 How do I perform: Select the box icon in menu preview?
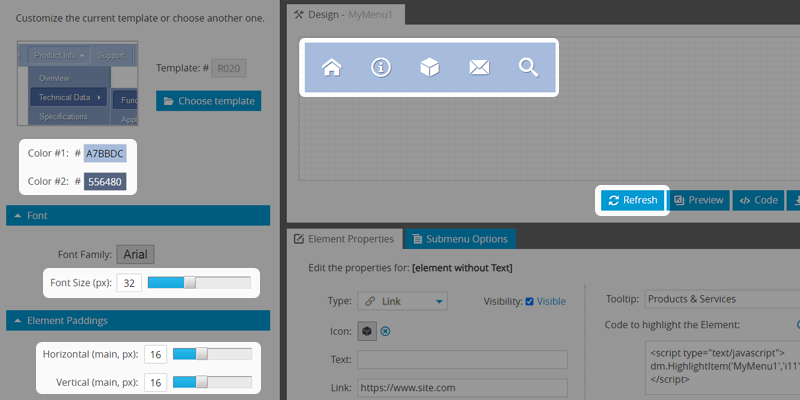click(430, 67)
